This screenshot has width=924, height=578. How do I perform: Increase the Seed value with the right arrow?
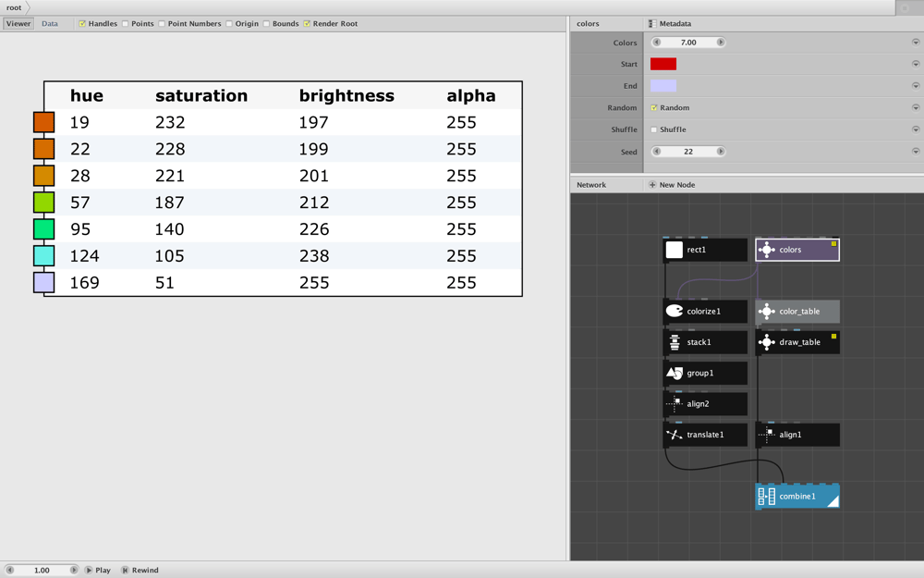(x=720, y=152)
